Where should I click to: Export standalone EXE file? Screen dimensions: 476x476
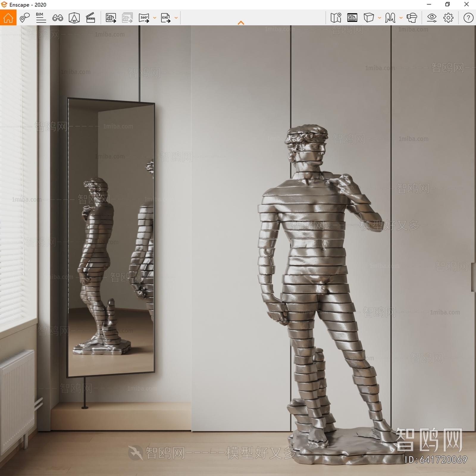(x=165, y=18)
